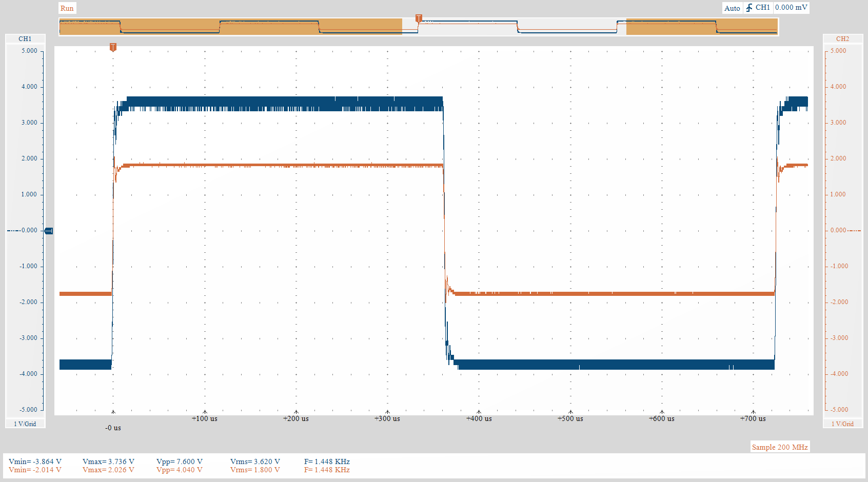This screenshot has height=482, width=868.
Task: Click CH1 Vmin= -3.864 V measurement
Action: [35, 461]
